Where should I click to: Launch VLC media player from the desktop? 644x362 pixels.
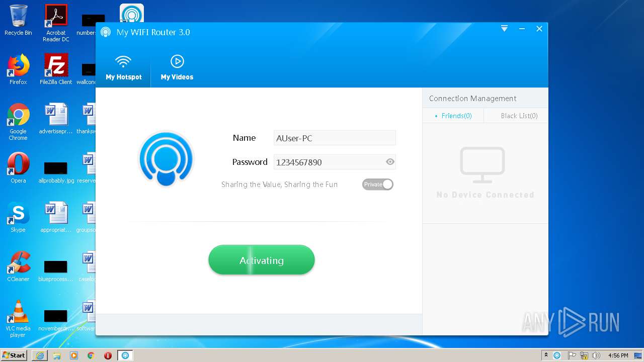tap(18, 319)
